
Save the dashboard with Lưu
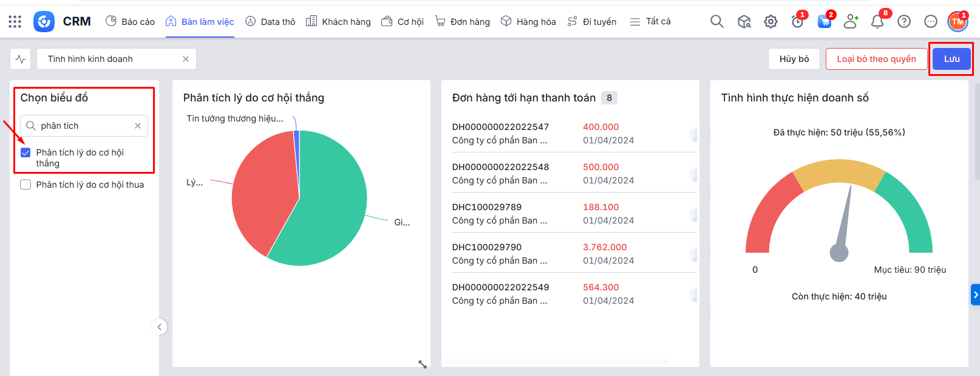[951, 59]
